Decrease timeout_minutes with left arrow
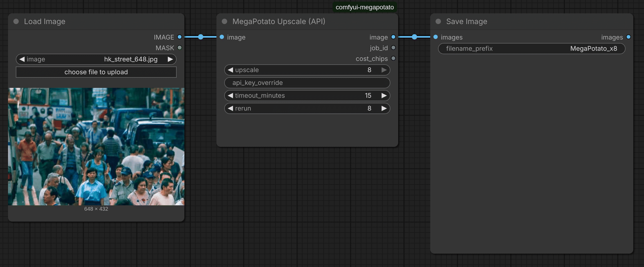The height and width of the screenshot is (267, 644). click(x=230, y=96)
